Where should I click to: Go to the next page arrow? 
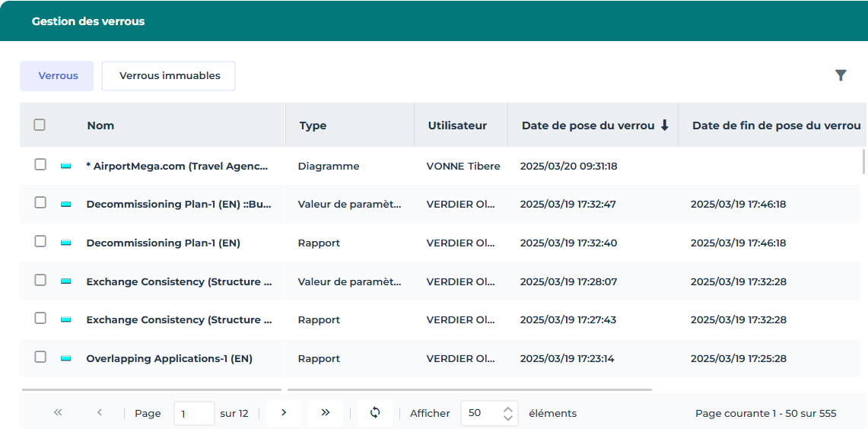point(284,413)
